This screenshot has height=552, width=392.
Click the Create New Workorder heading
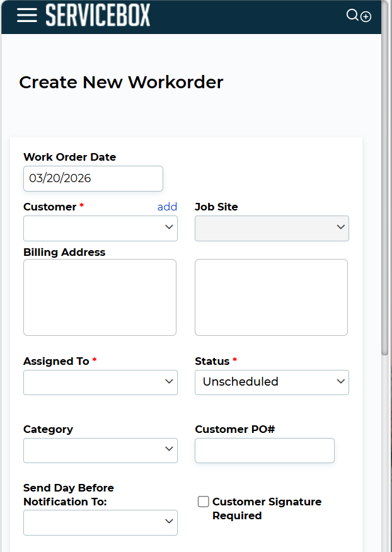(x=121, y=82)
